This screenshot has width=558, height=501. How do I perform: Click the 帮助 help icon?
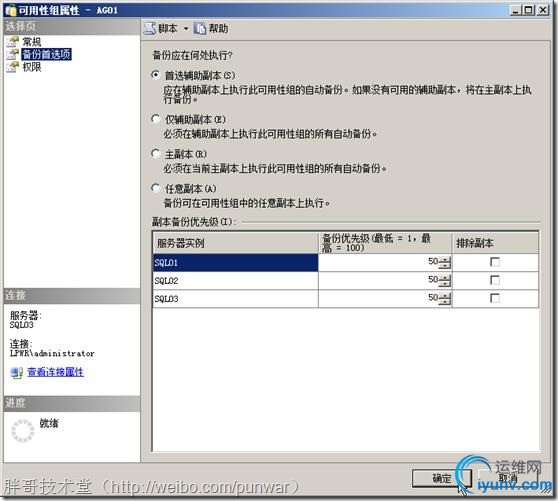pos(200,28)
